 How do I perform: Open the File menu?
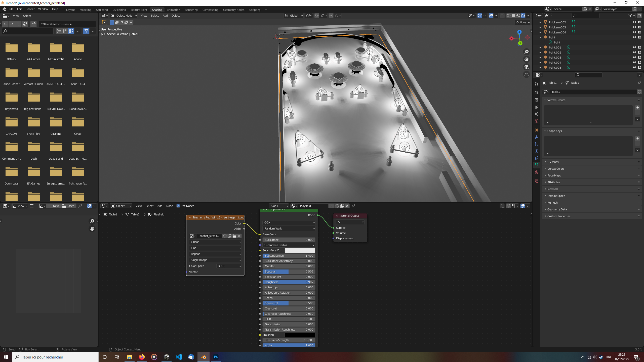[x=11, y=9]
